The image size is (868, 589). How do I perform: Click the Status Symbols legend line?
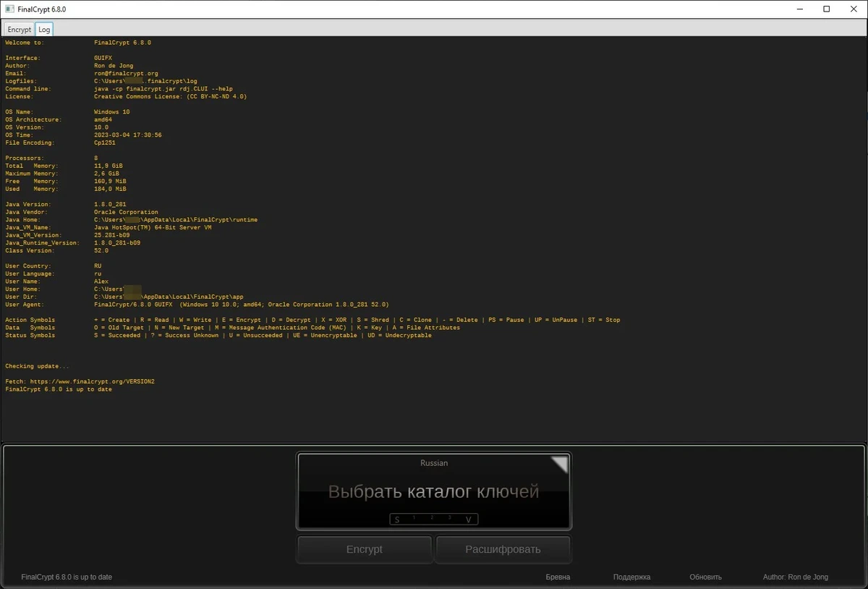218,336
